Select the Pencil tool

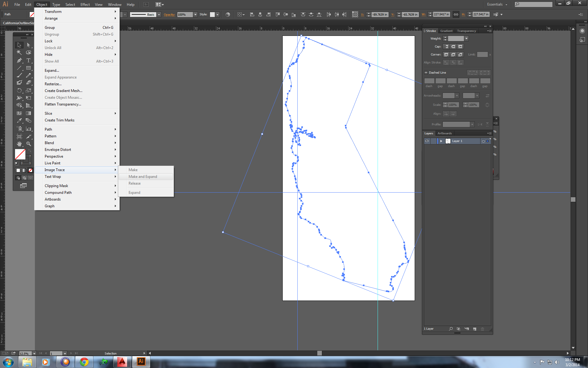click(x=28, y=75)
